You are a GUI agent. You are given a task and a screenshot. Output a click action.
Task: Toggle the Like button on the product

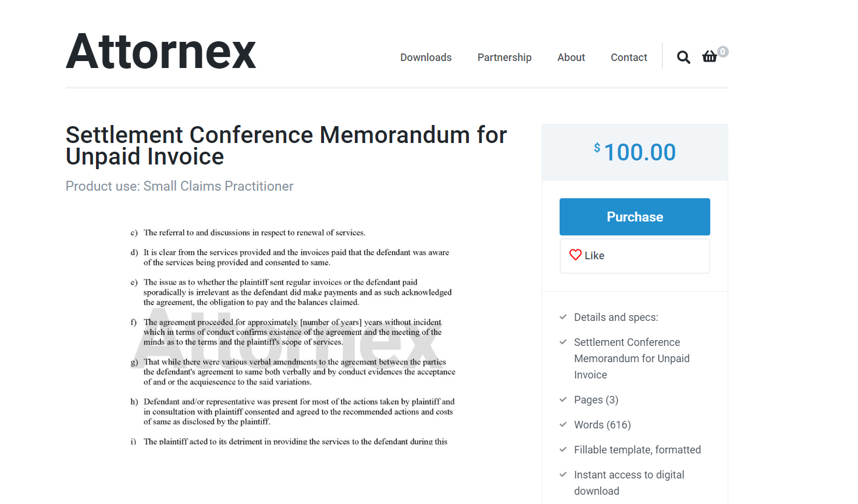tap(634, 255)
